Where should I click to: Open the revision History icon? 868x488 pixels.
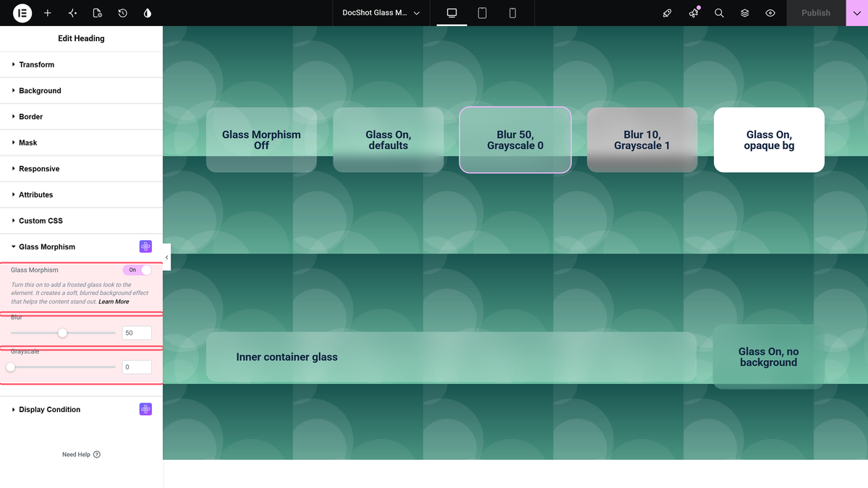pyautogui.click(x=123, y=13)
